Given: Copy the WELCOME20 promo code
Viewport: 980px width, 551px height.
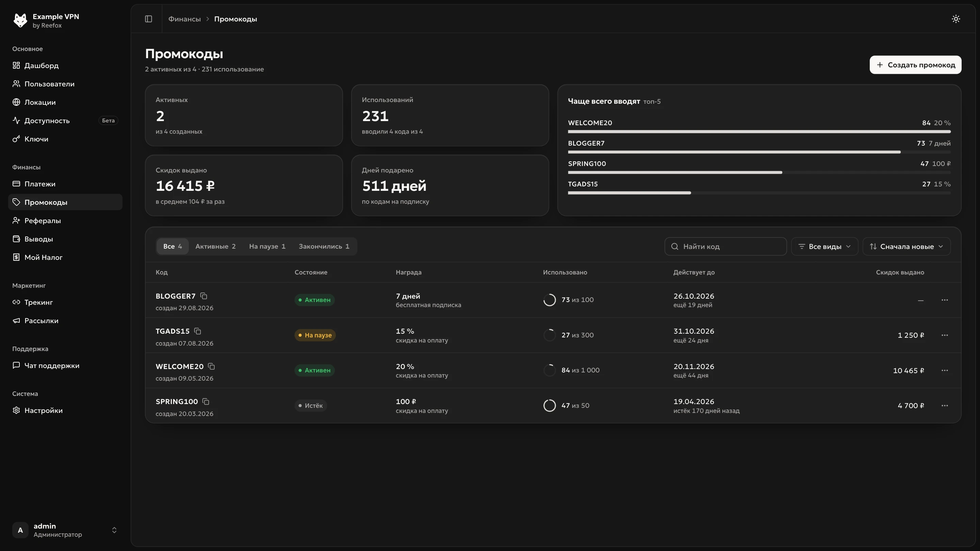Looking at the screenshot, I should pos(212,367).
